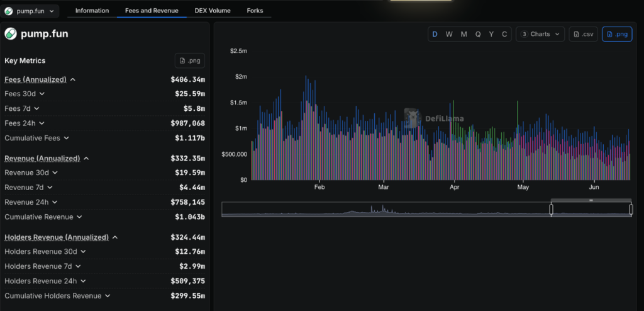Expand the Holders Revenue 7d row
This screenshot has height=311, width=644.
(x=78, y=266)
